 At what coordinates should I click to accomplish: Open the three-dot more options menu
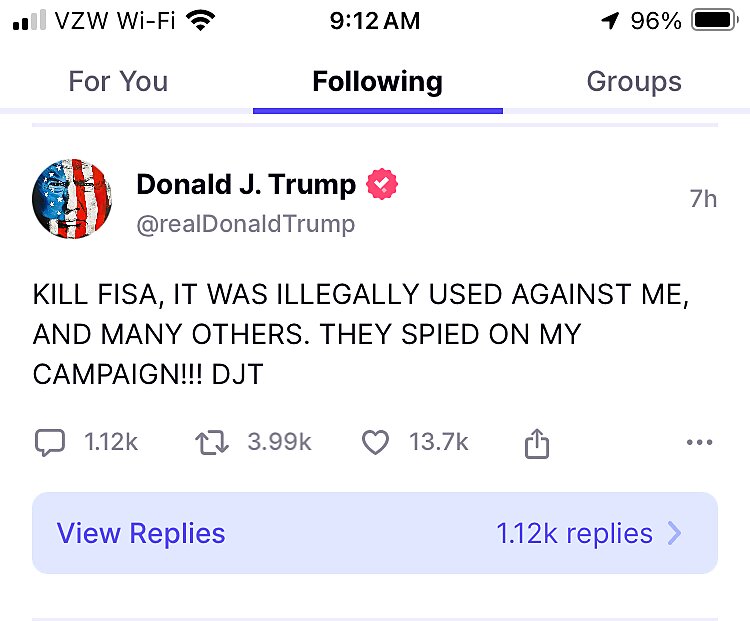(700, 442)
